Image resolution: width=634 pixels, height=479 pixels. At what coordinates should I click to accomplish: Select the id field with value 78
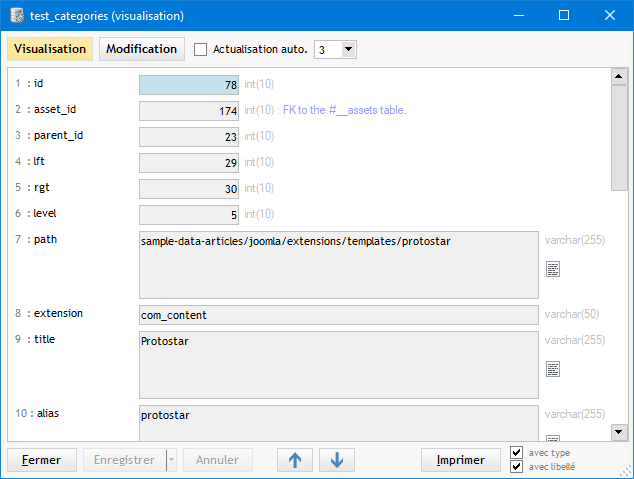point(189,85)
